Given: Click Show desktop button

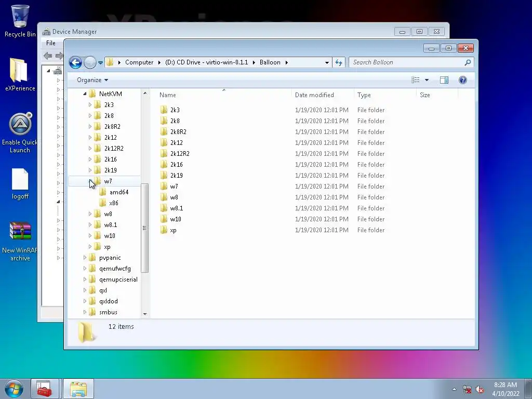Looking at the screenshot, I should tap(528, 389).
